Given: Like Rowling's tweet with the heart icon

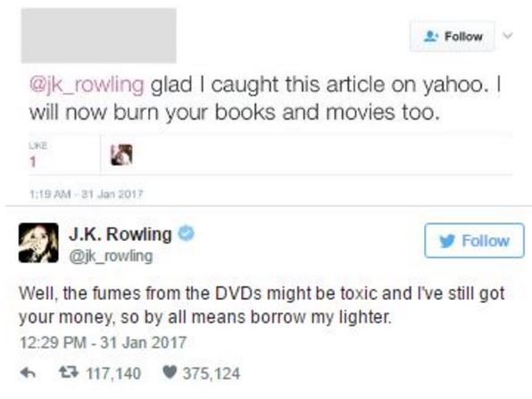Looking at the screenshot, I should (x=170, y=372).
